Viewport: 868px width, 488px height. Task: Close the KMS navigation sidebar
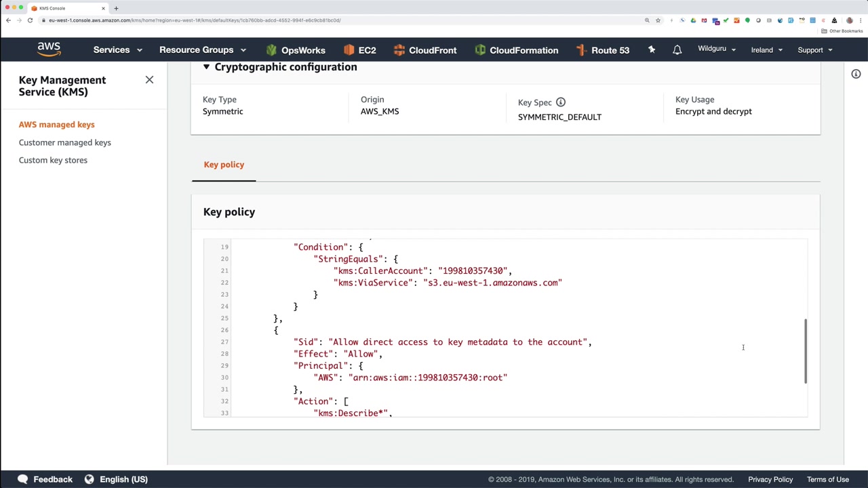pos(149,80)
